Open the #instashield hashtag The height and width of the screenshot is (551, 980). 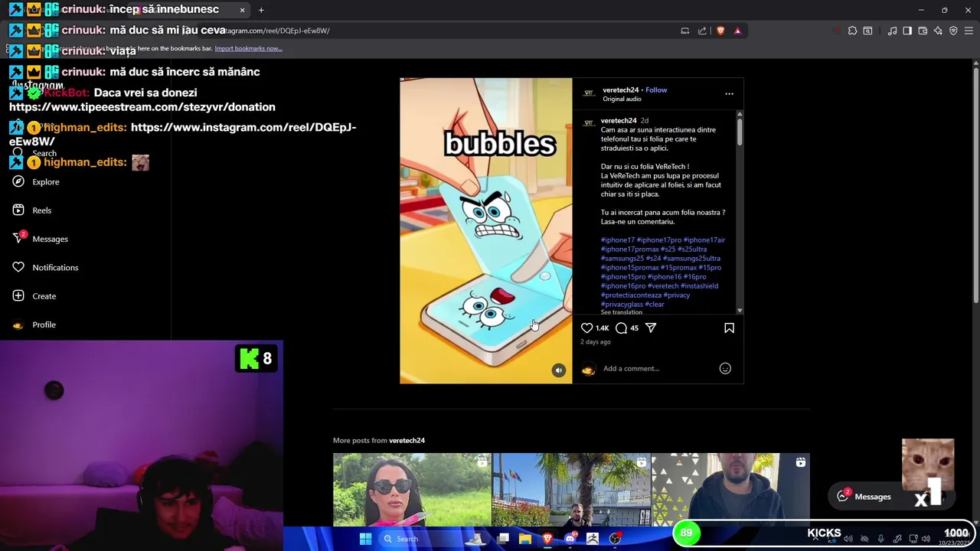coord(699,285)
